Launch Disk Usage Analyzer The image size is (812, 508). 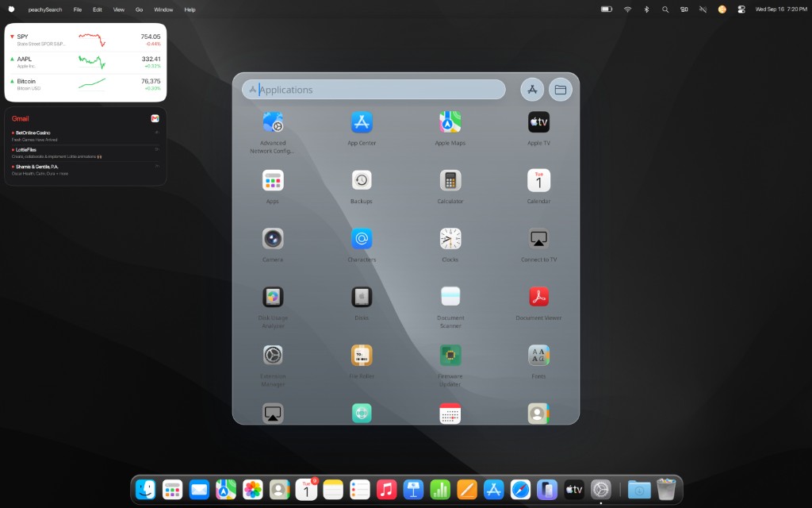[x=273, y=297]
